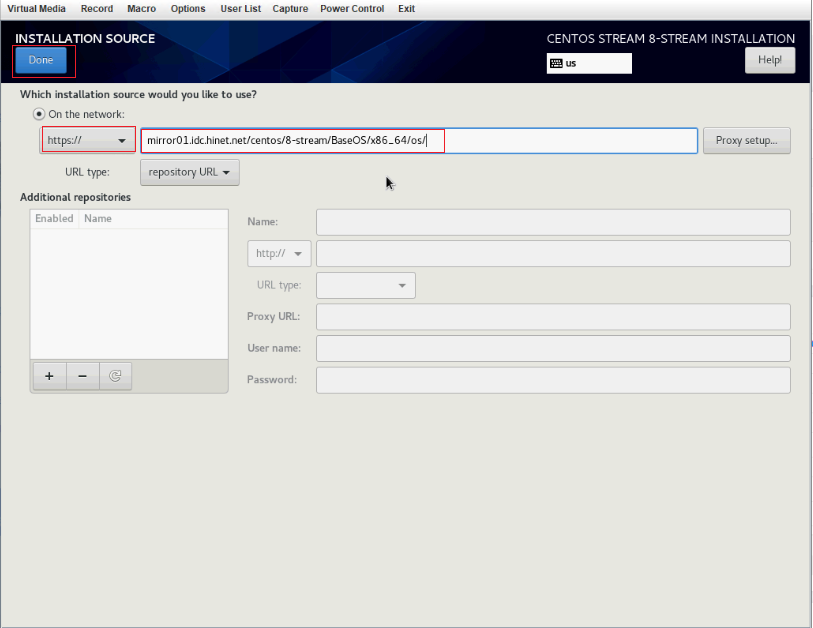
Task: Open the http:// dropdown for additional repository
Action: [279, 254]
